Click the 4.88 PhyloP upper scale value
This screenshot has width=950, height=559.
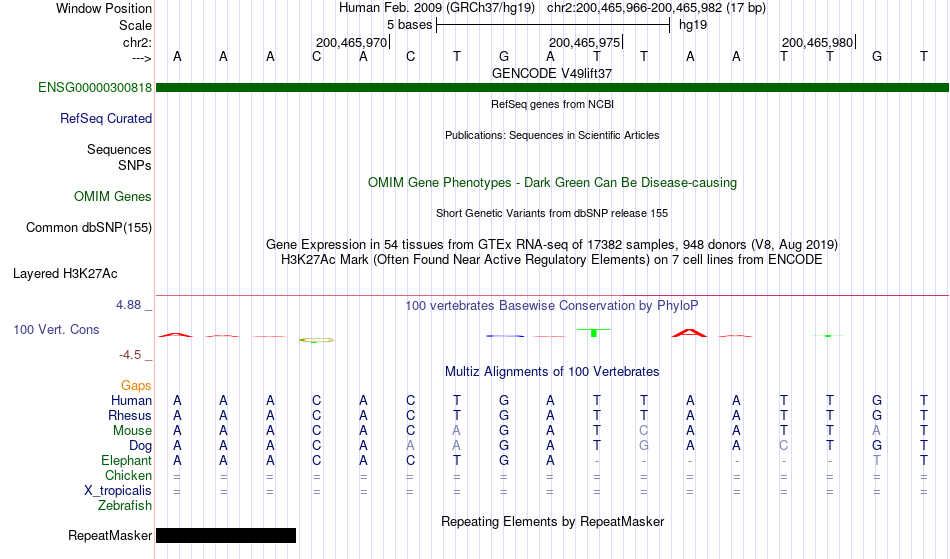tap(128, 305)
